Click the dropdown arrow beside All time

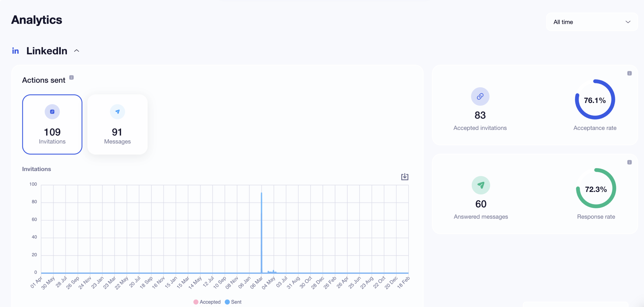click(628, 22)
